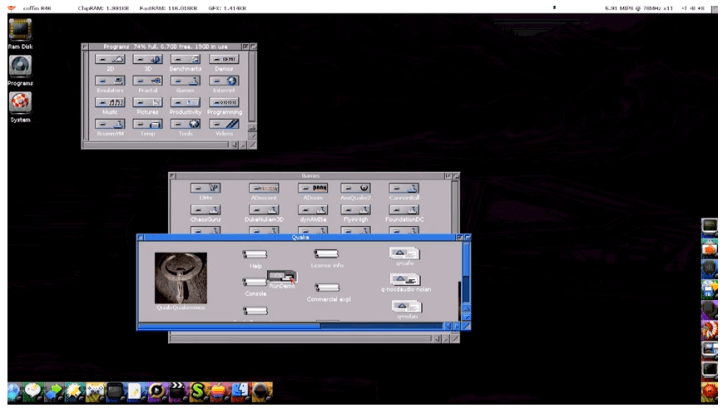Open the Programs disk icon on desktop
The height and width of the screenshot is (408, 723).
click(19, 66)
